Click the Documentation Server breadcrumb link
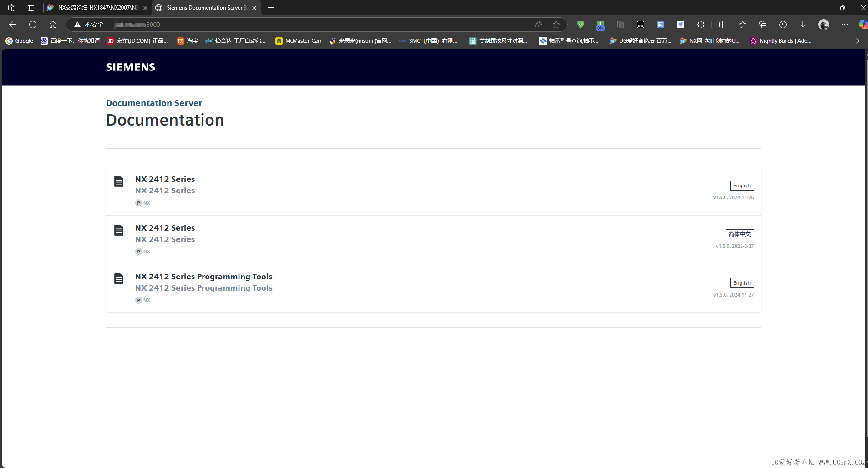868x468 pixels. click(154, 103)
